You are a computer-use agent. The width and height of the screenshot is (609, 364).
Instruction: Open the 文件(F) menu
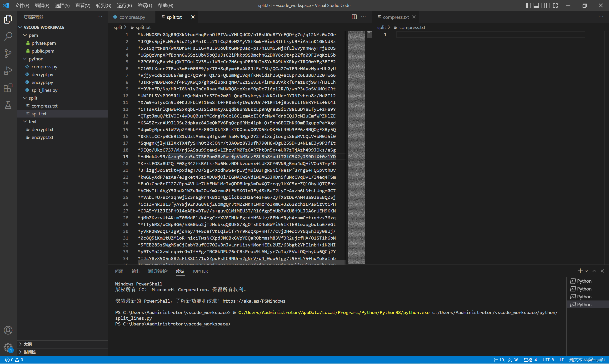[22, 5]
